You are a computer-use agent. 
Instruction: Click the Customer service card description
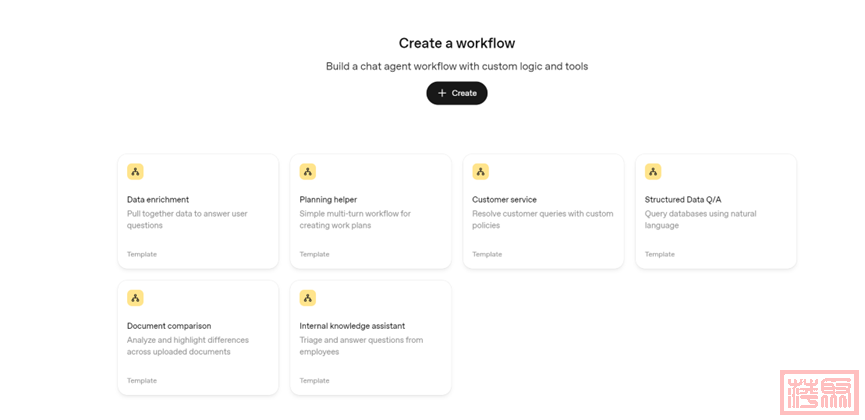click(x=542, y=219)
